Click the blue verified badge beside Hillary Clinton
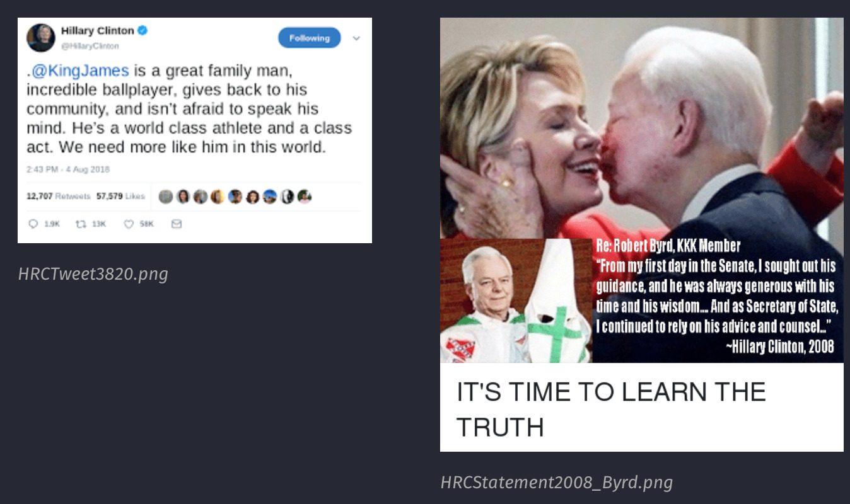Screen dimensions: 850x504 [143, 30]
